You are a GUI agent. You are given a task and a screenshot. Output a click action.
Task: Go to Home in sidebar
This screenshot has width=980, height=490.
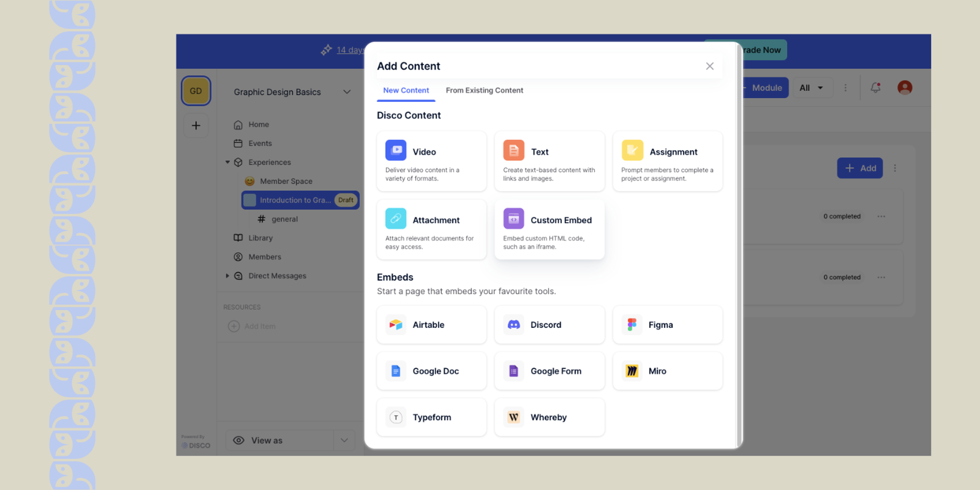pos(251,124)
